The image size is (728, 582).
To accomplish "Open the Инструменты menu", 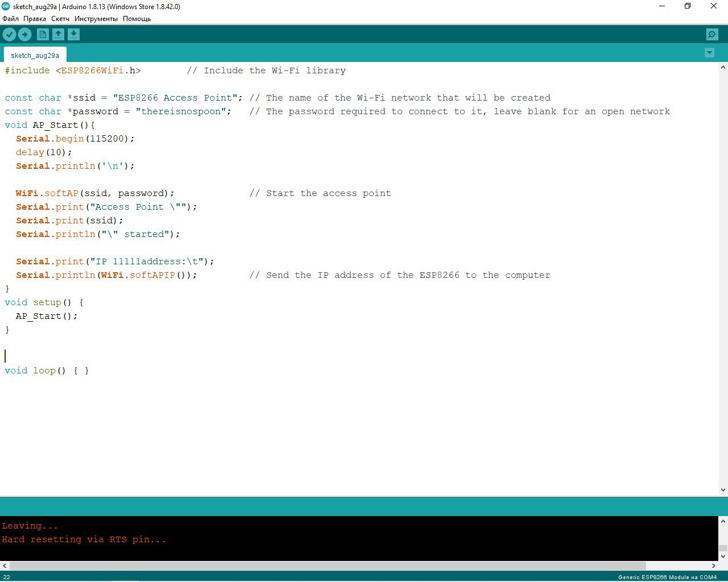I will (x=96, y=19).
